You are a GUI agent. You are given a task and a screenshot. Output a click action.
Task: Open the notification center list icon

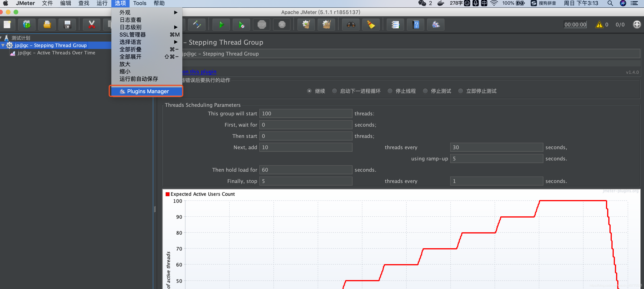[x=634, y=3]
